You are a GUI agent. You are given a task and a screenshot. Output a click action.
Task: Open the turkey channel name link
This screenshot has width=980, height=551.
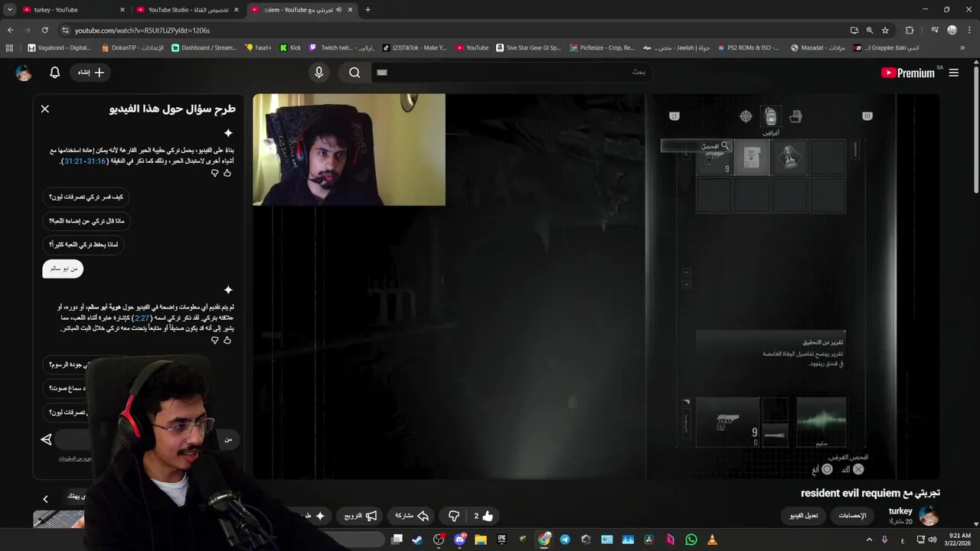(900, 510)
